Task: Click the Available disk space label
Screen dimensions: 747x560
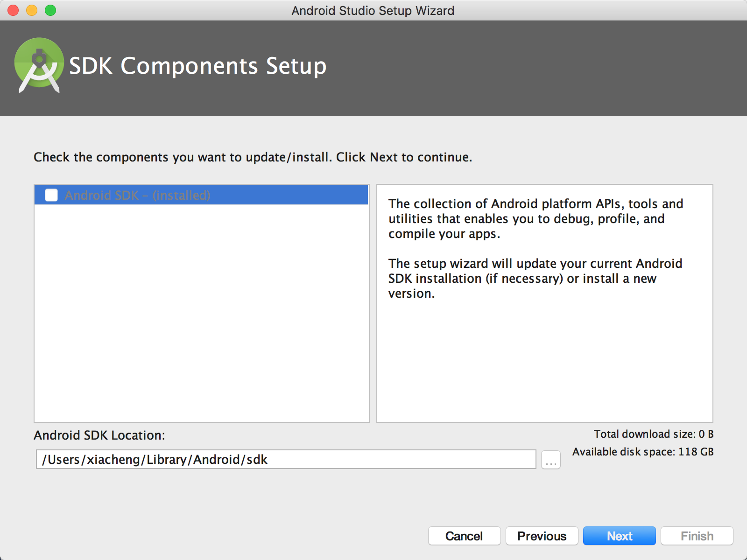Action: coord(643,452)
